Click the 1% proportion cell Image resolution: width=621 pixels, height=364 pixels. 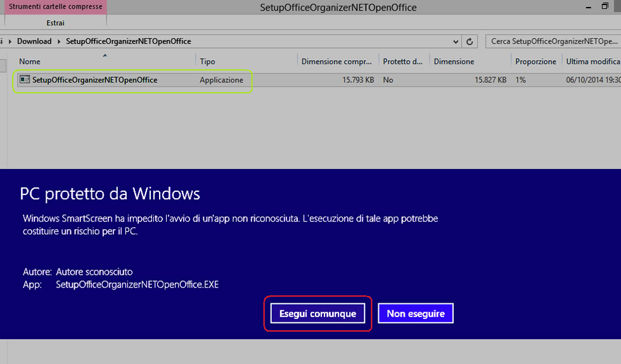(520, 80)
